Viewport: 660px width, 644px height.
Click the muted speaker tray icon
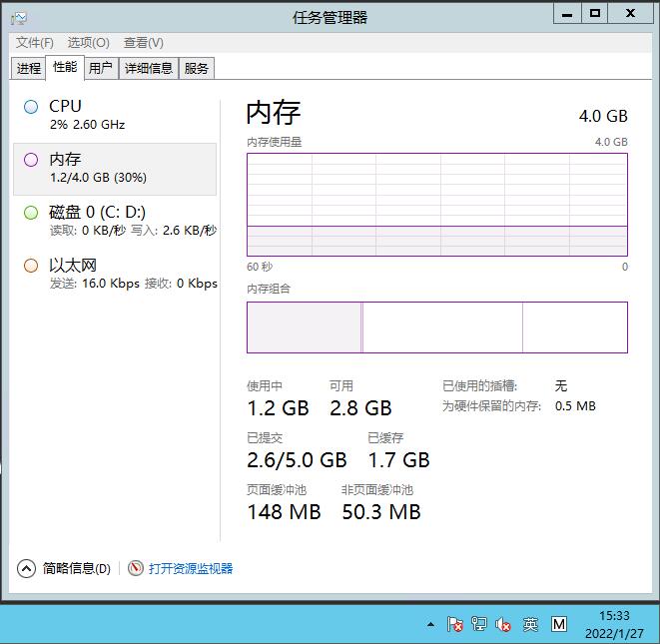pos(503,624)
